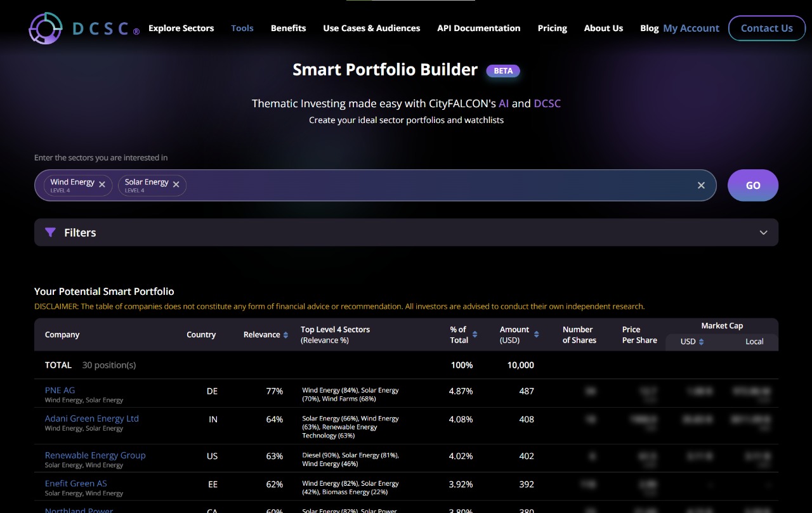Sort Market Cap USD column arrows
The width and height of the screenshot is (812, 513).
coord(701,342)
